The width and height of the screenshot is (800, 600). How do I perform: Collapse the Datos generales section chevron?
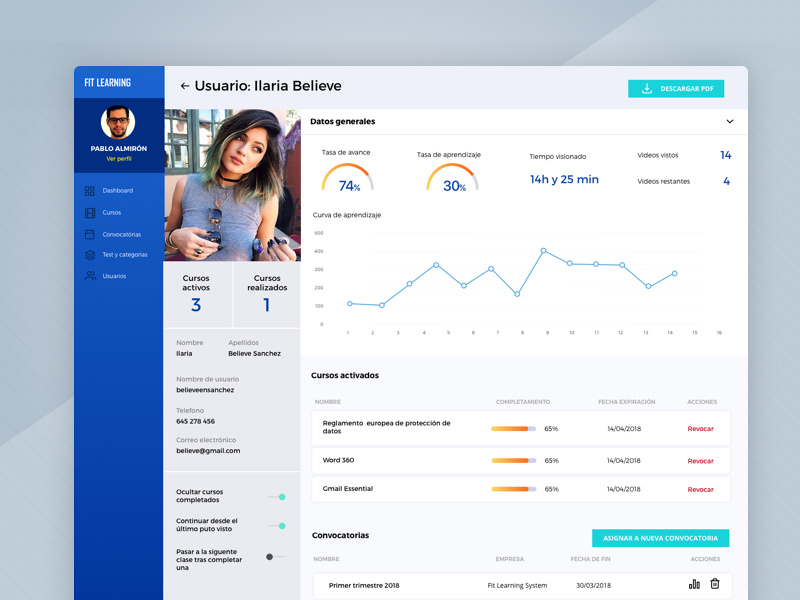click(x=730, y=121)
